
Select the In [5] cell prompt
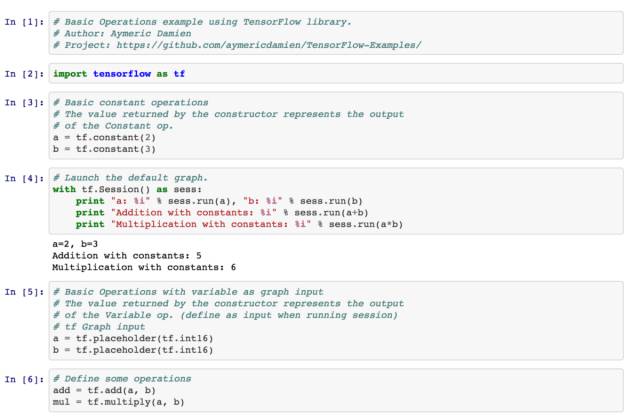24,291
